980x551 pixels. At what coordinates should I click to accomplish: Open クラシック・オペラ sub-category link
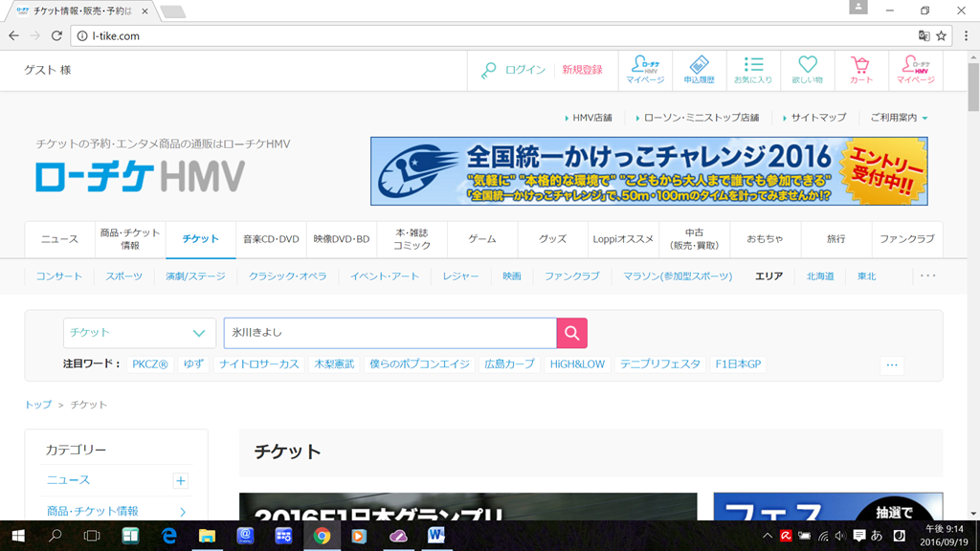click(x=287, y=276)
